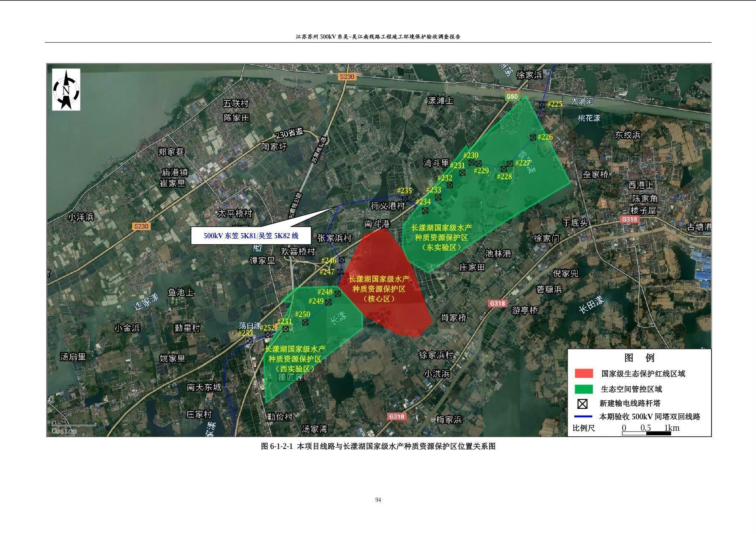Screen dimensions: 756x534
Task: Click legend text 国家级生态保护红线区域
Action: 643,374
